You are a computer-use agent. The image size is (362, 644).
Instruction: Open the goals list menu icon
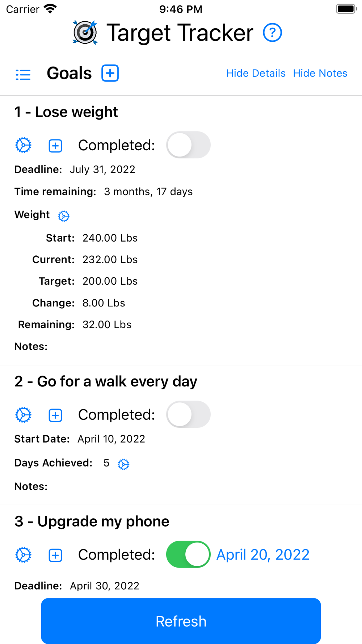(23, 74)
